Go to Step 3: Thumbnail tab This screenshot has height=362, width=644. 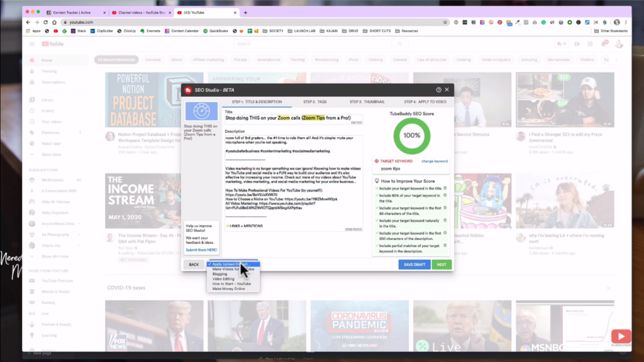point(367,102)
